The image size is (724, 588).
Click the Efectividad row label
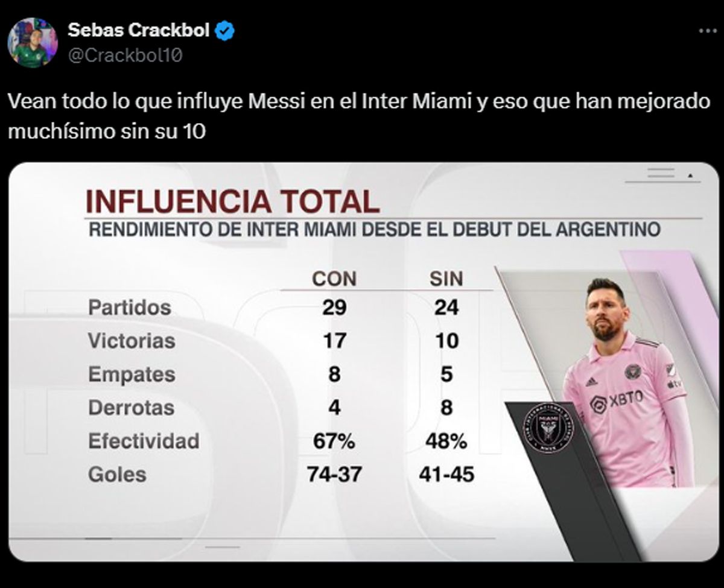[x=144, y=441]
